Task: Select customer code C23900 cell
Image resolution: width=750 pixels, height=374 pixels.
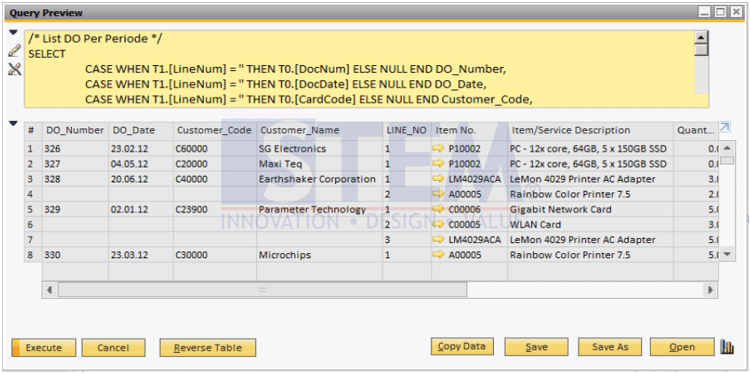Action: 215,209
